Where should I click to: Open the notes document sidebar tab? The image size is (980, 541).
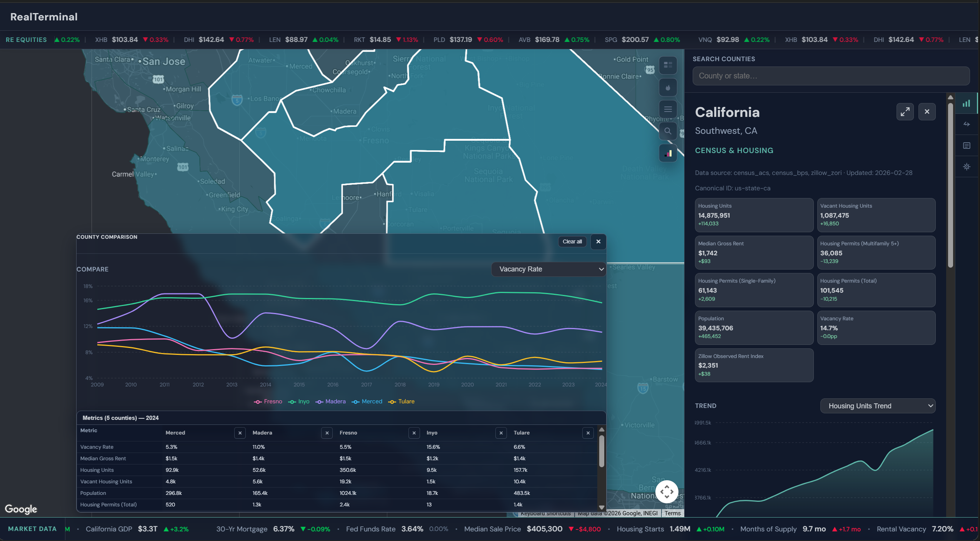[967, 146]
